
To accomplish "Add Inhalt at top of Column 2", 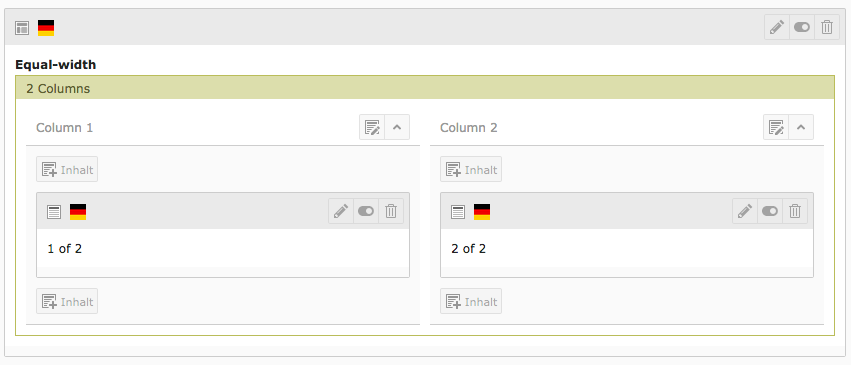I will click(471, 169).
